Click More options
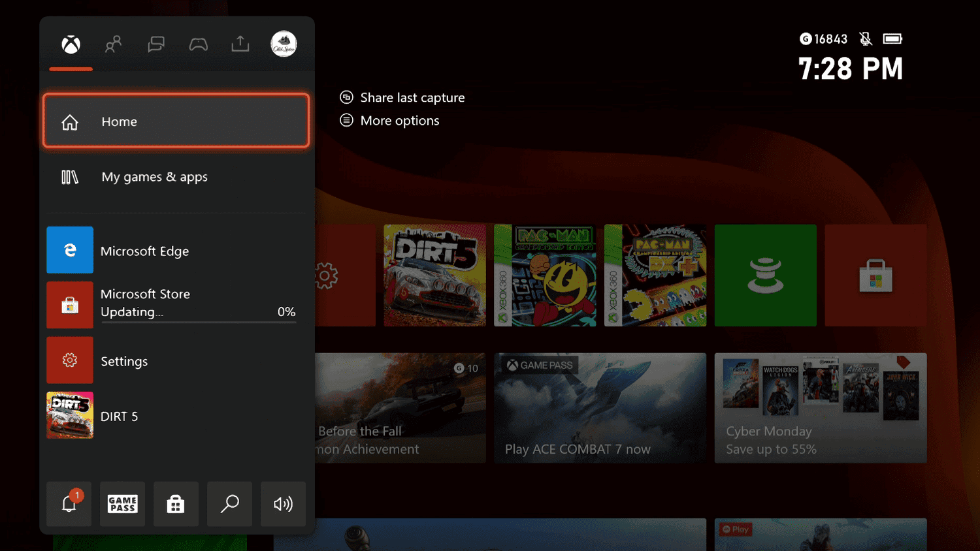980x551 pixels. 389,121
